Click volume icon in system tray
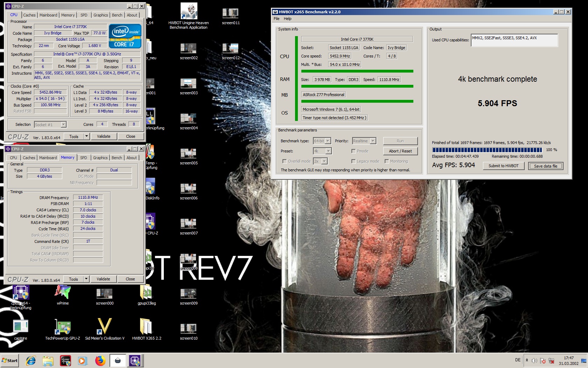 (534, 361)
